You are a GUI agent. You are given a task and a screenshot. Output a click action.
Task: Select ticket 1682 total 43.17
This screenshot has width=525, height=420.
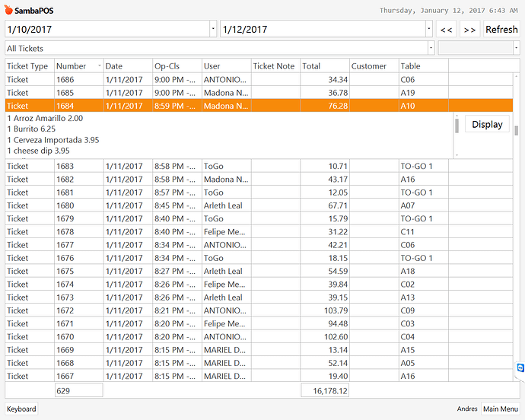pos(338,180)
